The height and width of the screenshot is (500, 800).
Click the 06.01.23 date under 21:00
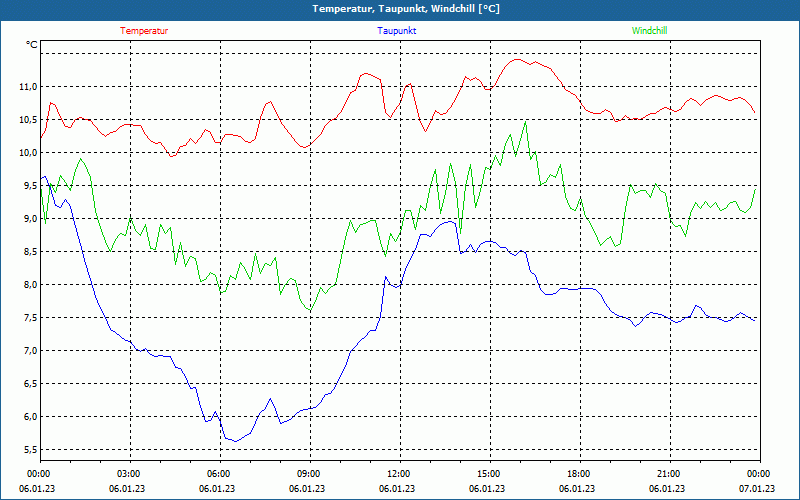coord(667,489)
